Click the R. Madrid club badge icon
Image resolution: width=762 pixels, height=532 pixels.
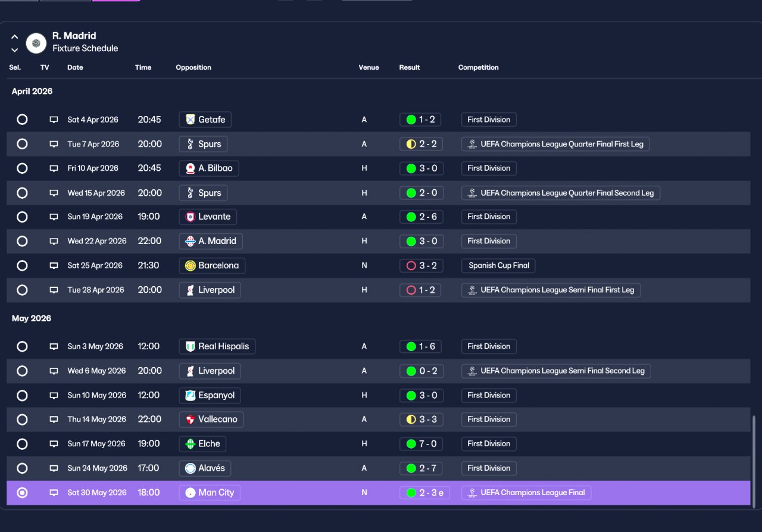point(36,43)
